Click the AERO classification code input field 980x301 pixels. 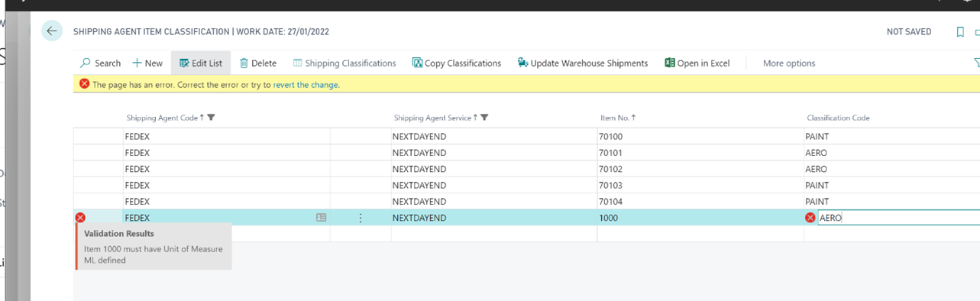click(898, 218)
